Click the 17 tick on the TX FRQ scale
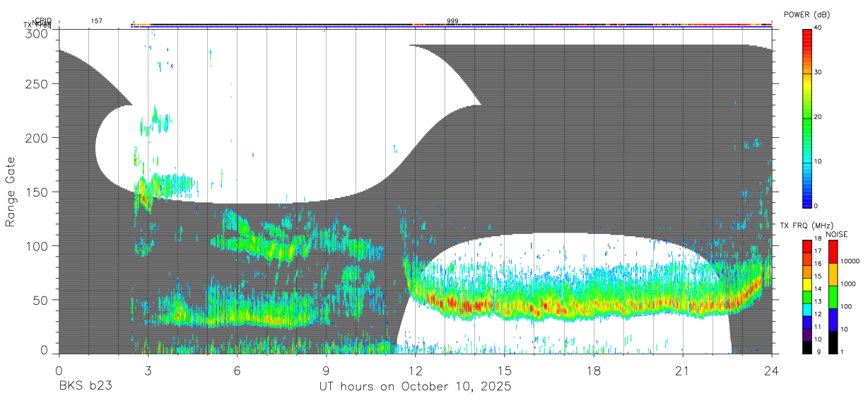 click(819, 251)
